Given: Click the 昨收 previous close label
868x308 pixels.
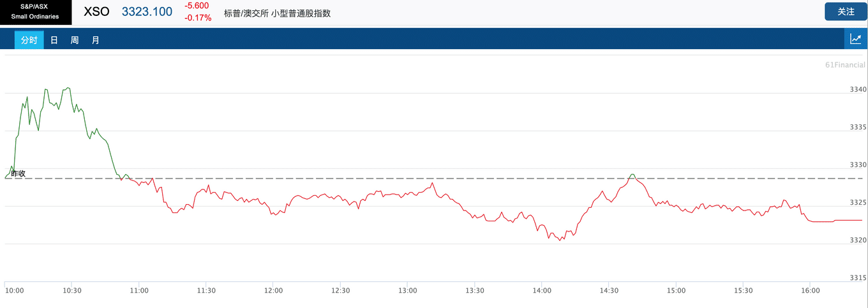Looking at the screenshot, I should click(x=19, y=173).
